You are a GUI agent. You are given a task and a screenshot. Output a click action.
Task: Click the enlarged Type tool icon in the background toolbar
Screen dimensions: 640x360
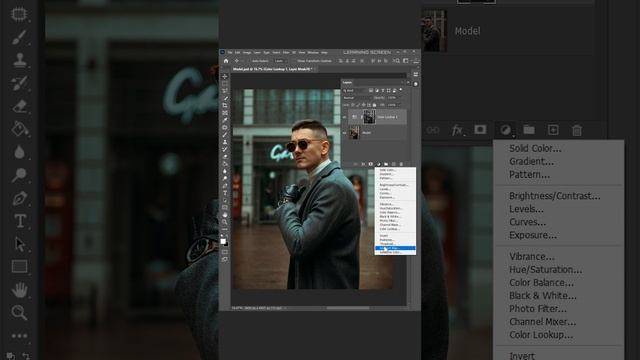tap(19, 221)
